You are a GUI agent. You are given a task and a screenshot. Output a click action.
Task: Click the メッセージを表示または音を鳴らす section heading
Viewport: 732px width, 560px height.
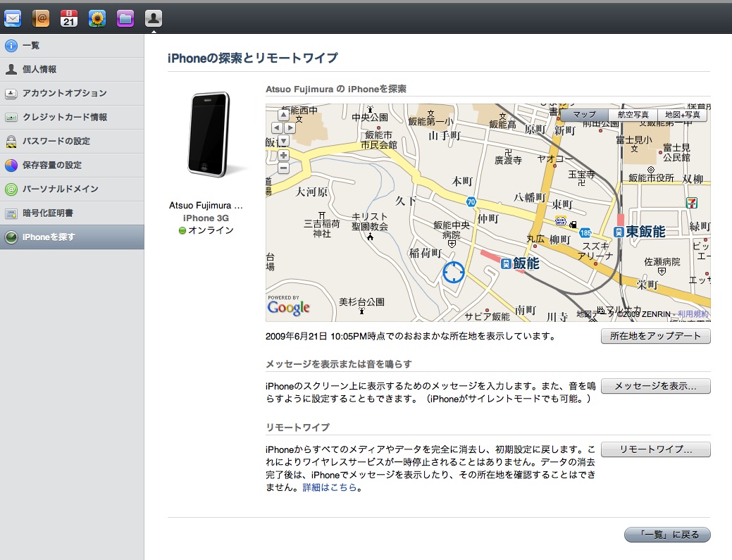tap(339, 364)
